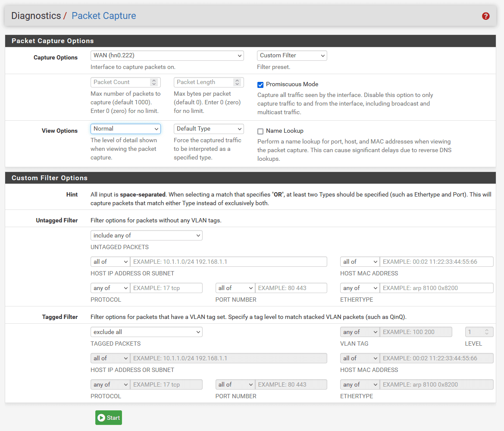504x431 pixels.
Task: Open the Default Type dropdown
Action: pos(209,129)
